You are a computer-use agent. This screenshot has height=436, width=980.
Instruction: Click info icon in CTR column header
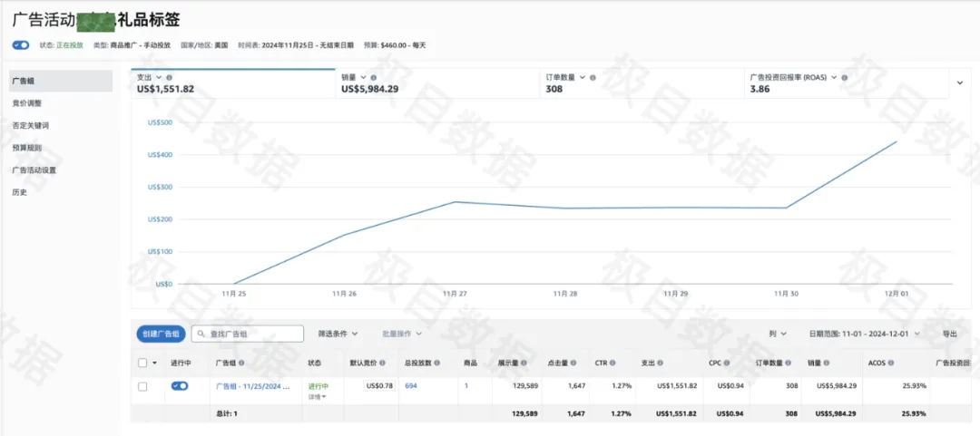point(612,363)
